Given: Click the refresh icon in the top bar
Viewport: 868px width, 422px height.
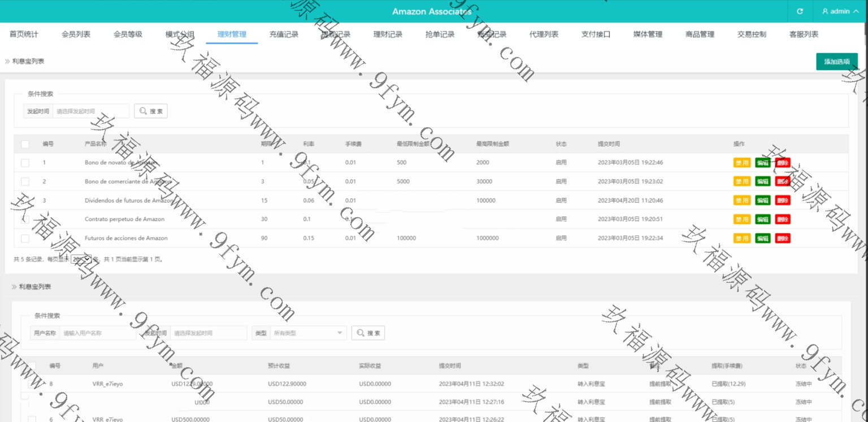Looking at the screenshot, I should coord(800,11).
